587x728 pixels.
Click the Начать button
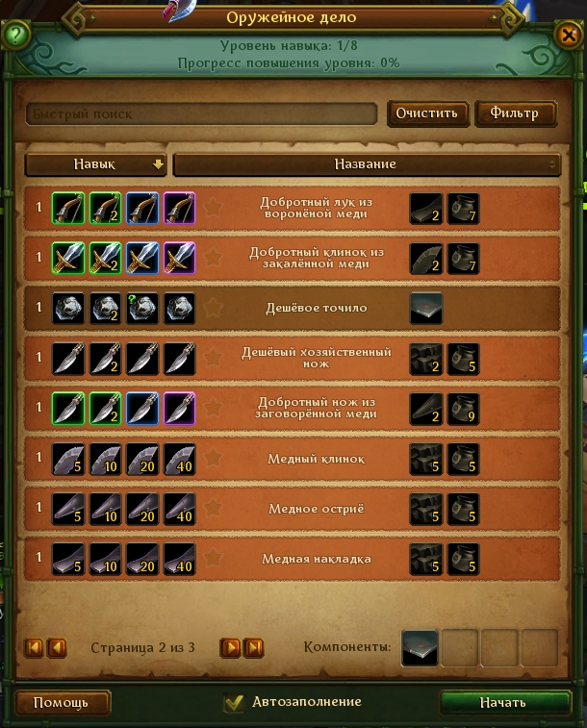(504, 703)
